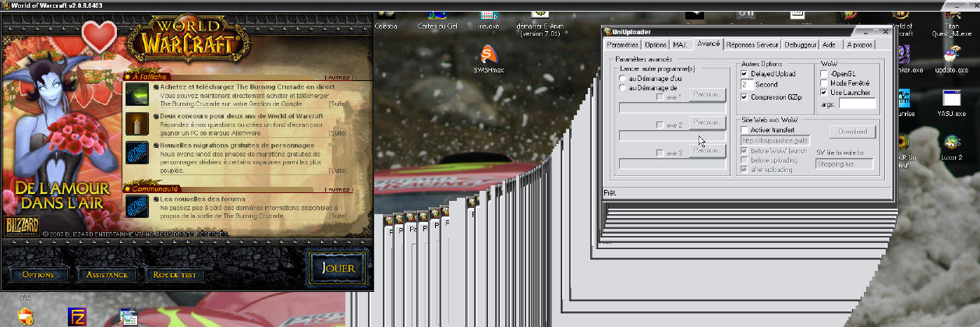The width and height of the screenshot is (980, 327).
Task: Toggle the Compression GZip checkbox
Action: point(745,97)
